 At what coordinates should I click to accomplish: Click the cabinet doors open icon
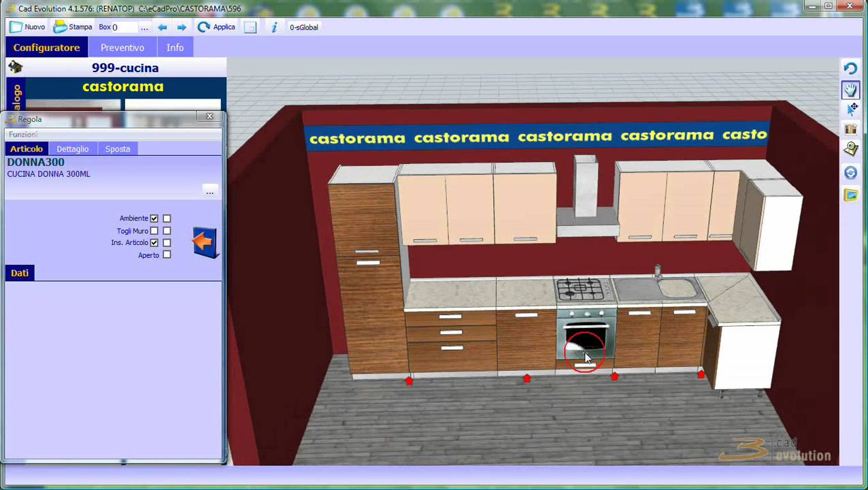850,129
